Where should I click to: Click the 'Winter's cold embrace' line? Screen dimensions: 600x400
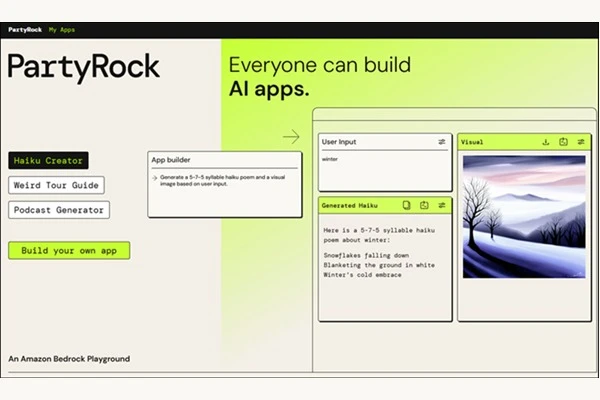coord(362,275)
